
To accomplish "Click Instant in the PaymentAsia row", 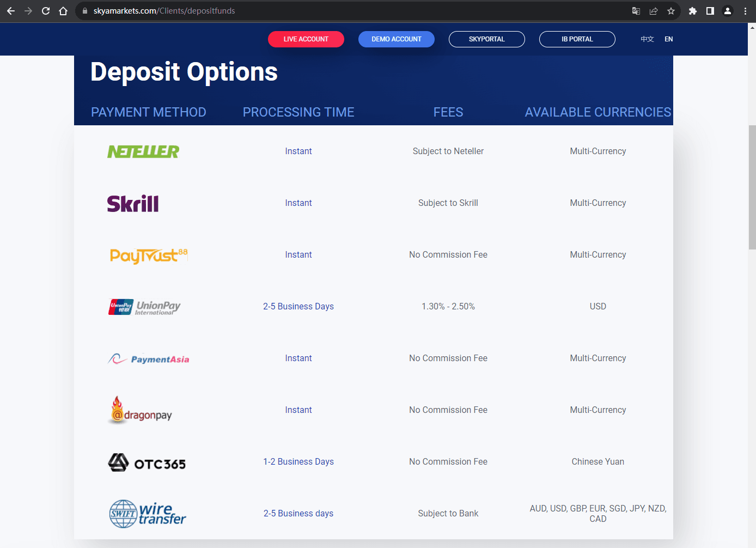I will coord(298,358).
